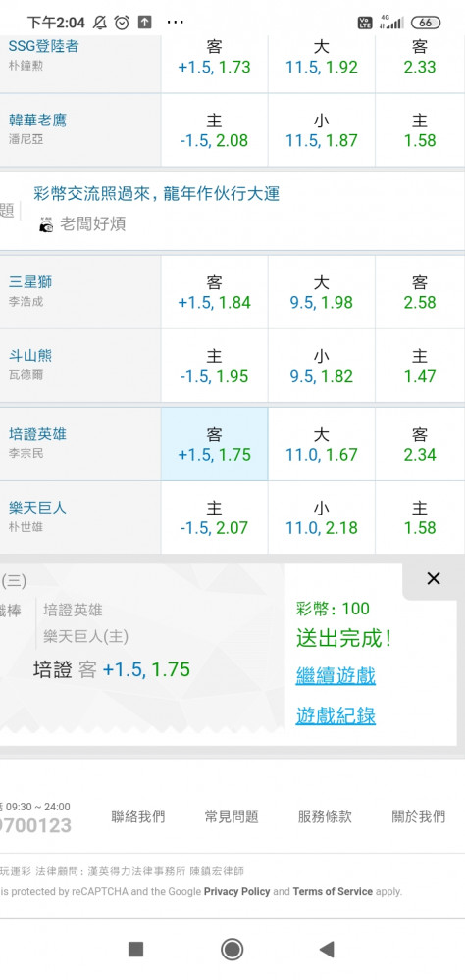Deselect 培證英雄 客 +1.5, 1.75 odds cell

(x=214, y=444)
